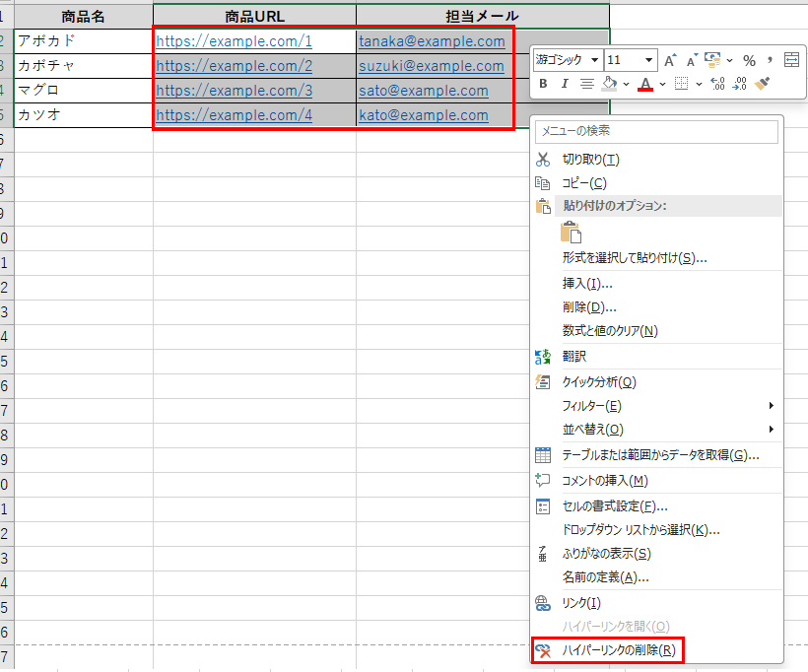The width and height of the screenshot is (808, 672).
Task: Click the accounting number format icon
Action: tap(712, 60)
